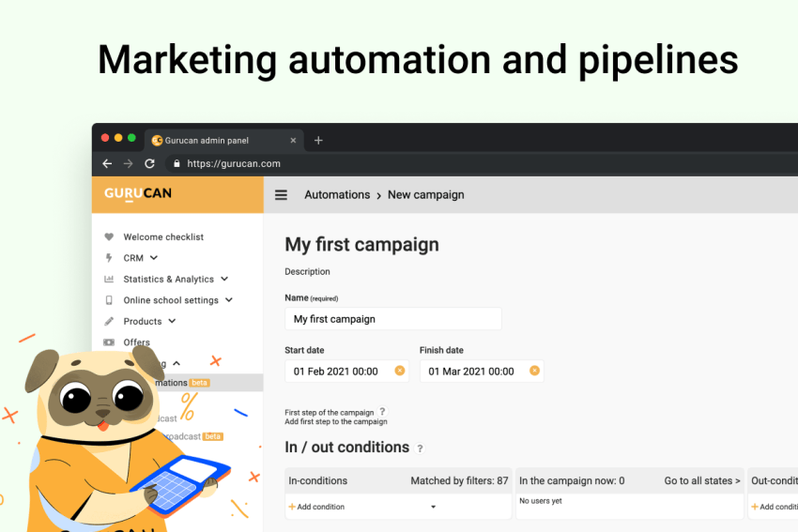Viewport: 798px width, 532px height.
Task: Click the bar chart Statistics icon
Action: (x=109, y=279)
